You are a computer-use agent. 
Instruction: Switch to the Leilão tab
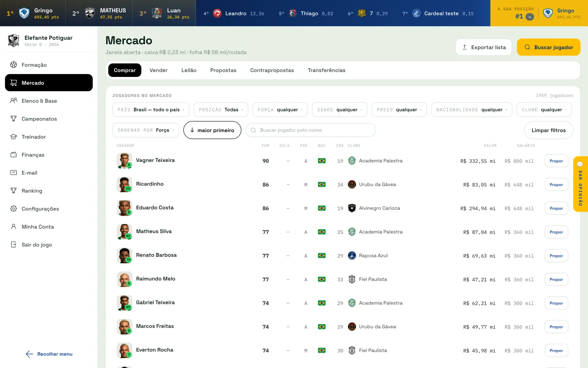(189, 70)
